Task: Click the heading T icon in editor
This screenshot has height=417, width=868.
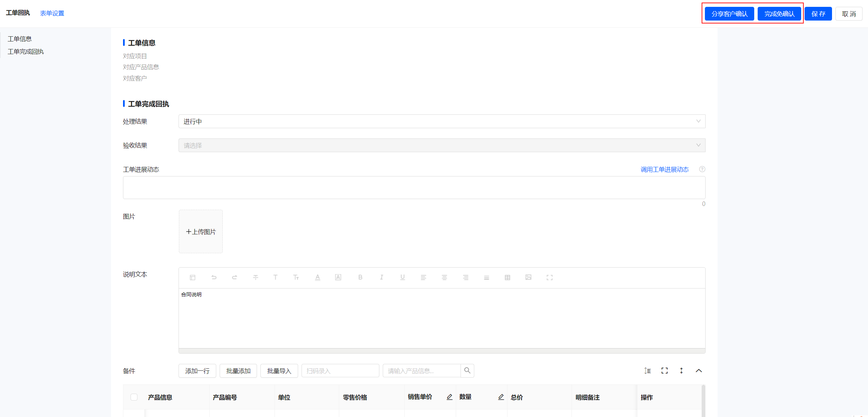Action: point(275,278)
